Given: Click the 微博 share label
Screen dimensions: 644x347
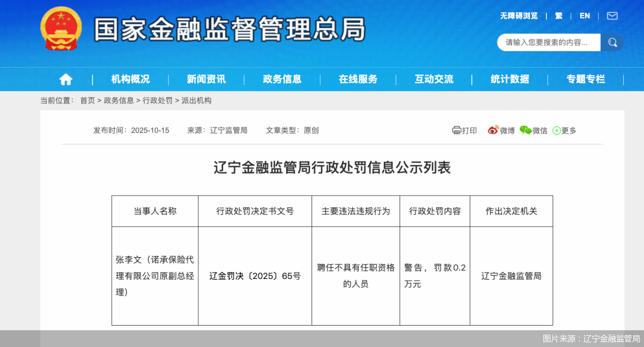Looking at the screenshot, I should (507, 131).
